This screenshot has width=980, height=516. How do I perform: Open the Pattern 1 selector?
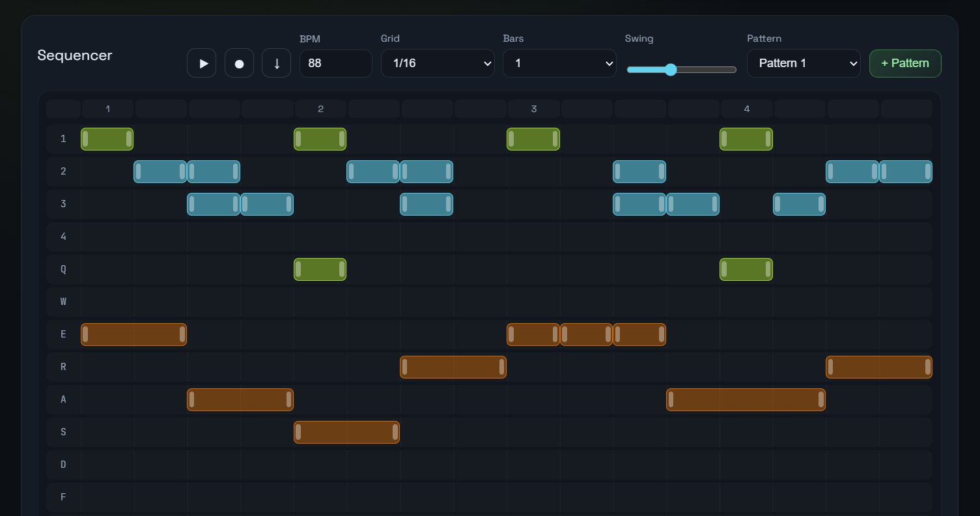[x=804, y=63]
